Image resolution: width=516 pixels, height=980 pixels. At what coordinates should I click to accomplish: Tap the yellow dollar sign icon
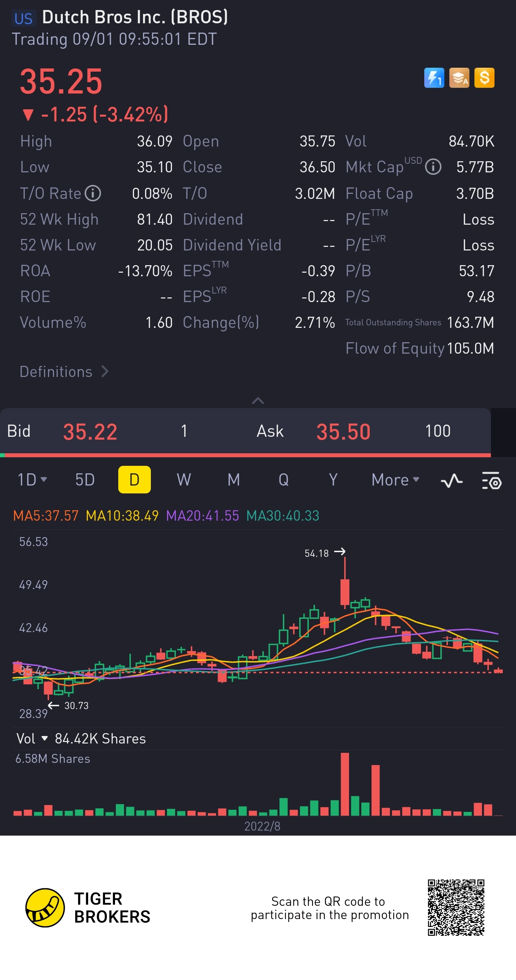(484, 78)
